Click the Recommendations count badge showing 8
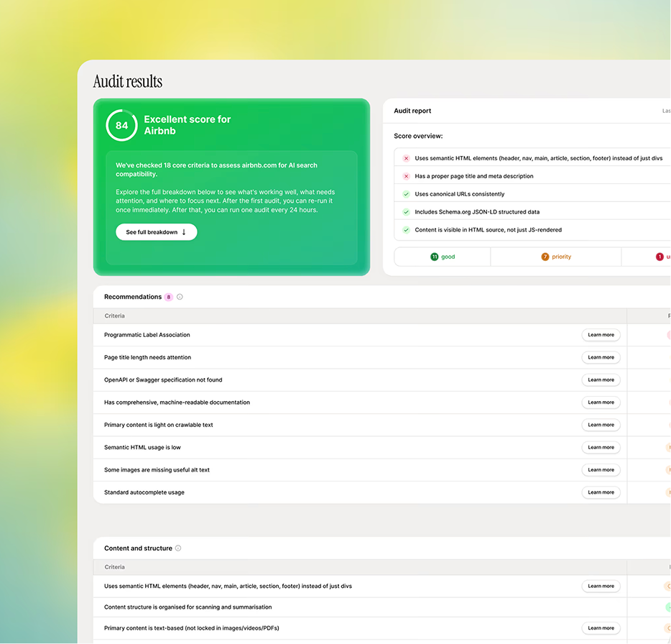The image size is (671, 644). pyautogui.click(x=169, y=297)
